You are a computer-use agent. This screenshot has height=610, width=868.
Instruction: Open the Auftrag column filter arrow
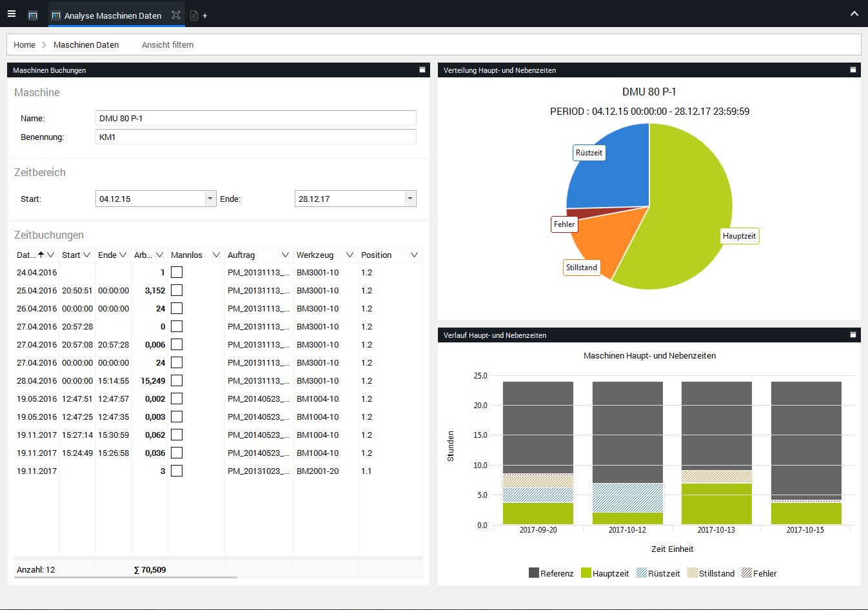[x=285, y=255]
